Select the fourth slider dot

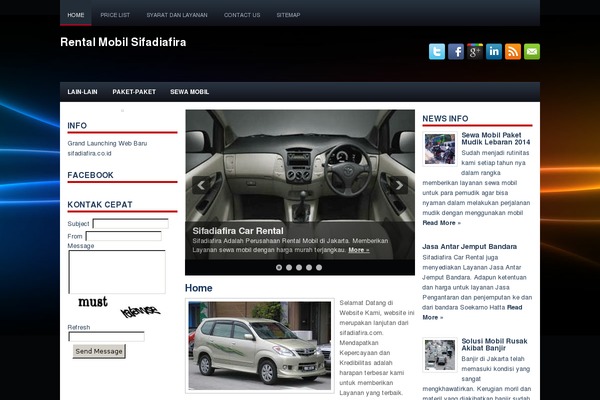coord(309,268)
